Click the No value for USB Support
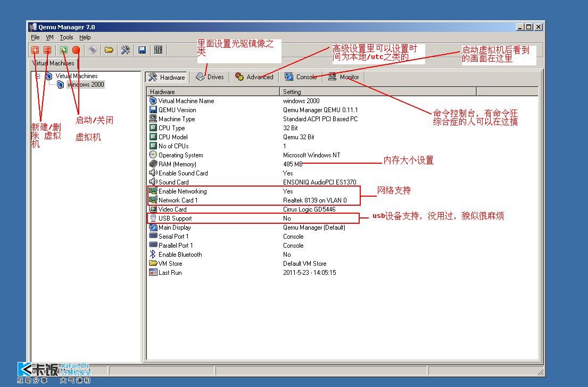Image resolution: width=588 pixels, height=387 pixels. [x=287, y=218]
